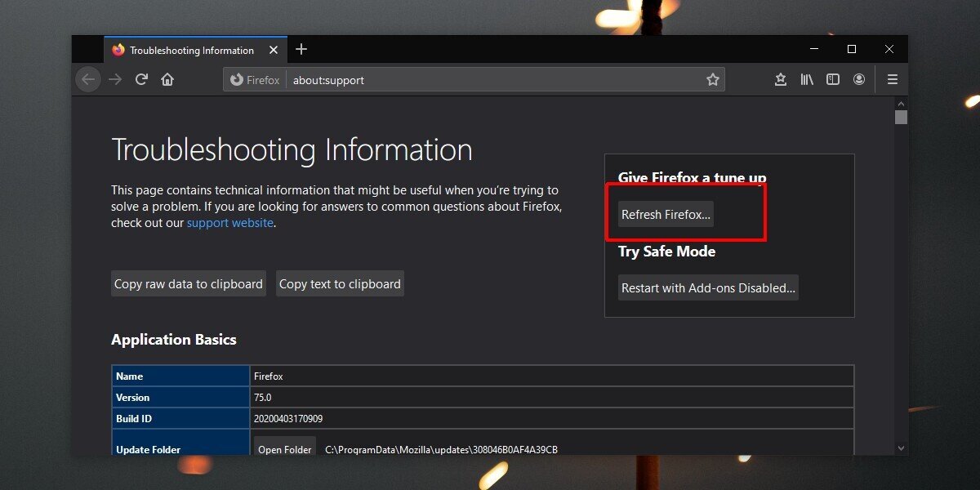Select the Troubleshooting Information tab
This screenshot has width=980, height=490.
[188, 50]
